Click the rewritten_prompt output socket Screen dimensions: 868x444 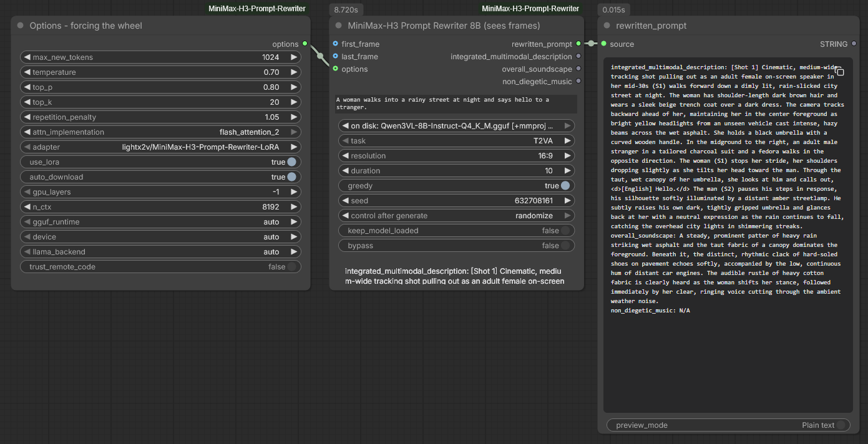[x=578, y=44]
